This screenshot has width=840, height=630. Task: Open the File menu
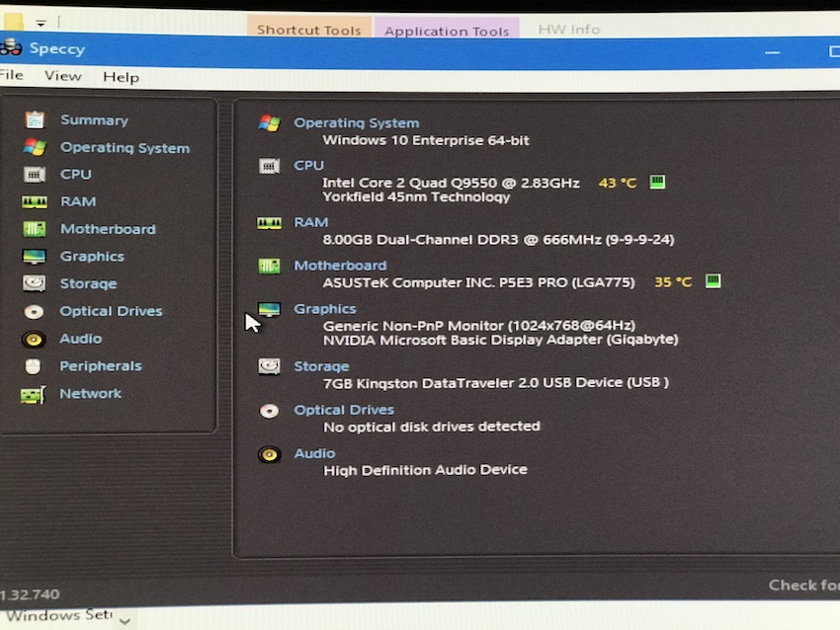pos(11,75)
